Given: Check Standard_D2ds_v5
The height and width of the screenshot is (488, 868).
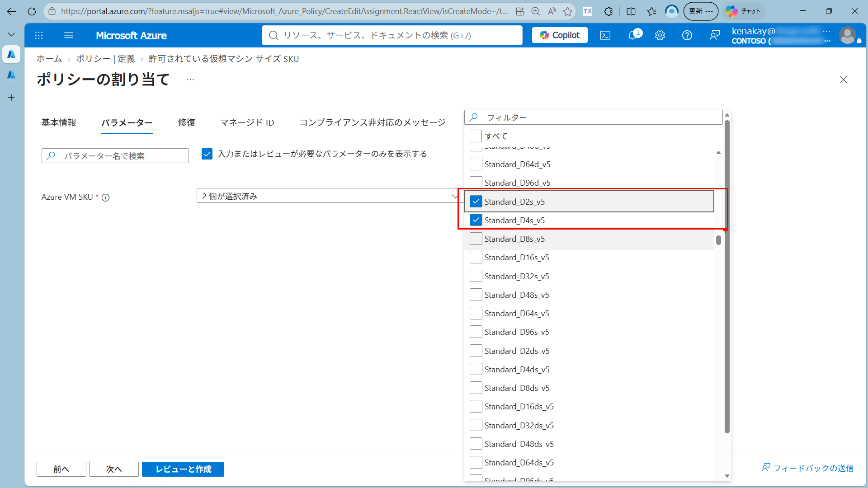Looking at the screenshot, I should (476, 351).
